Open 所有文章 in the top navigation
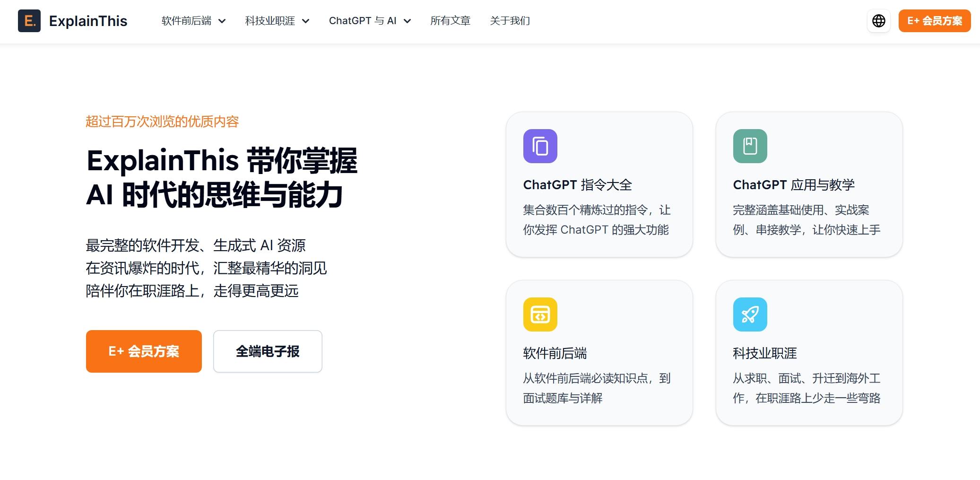980x480 pixels. pyautogui.click(x=451, y=21)
